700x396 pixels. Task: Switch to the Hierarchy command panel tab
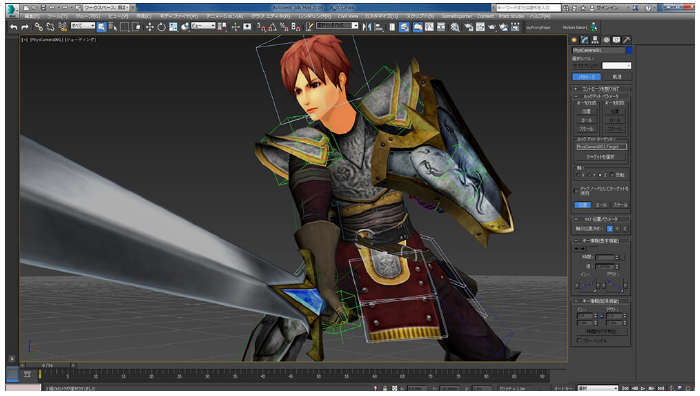point(595,40)
